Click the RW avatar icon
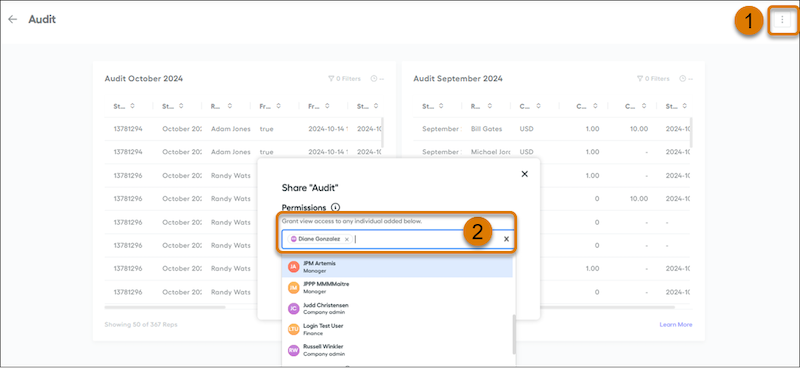Viewport: 800px width, 368px height. click(293, 350)
